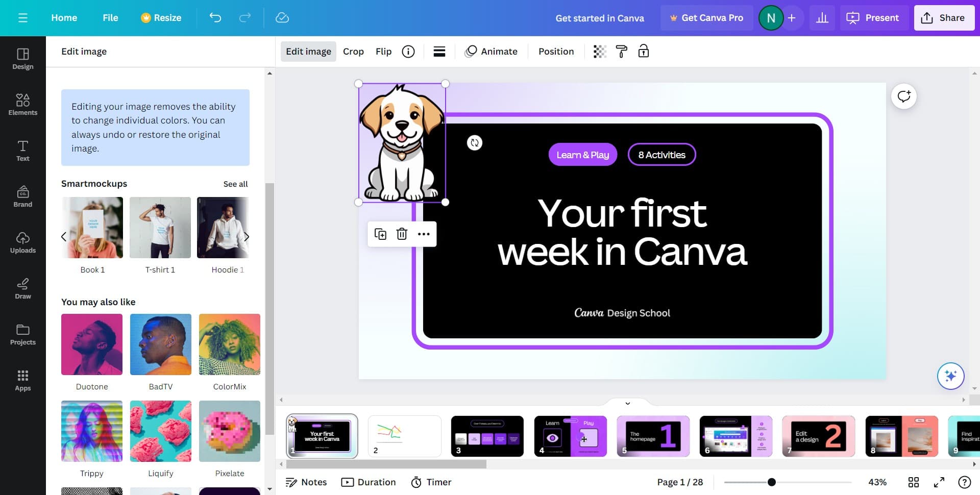
Task: Click the transparency checkerboard icon
Action: [600, 52]
